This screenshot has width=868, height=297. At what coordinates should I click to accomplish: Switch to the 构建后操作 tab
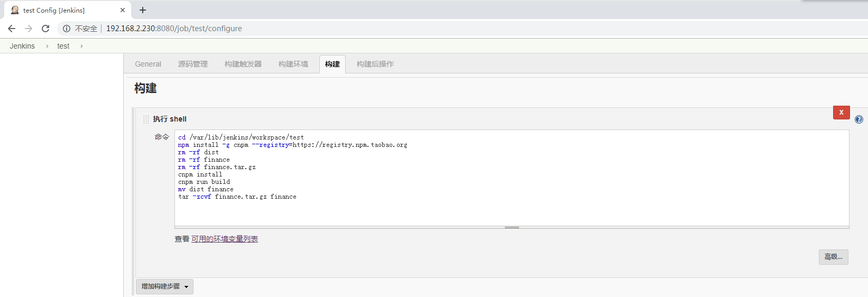point(375,64)
